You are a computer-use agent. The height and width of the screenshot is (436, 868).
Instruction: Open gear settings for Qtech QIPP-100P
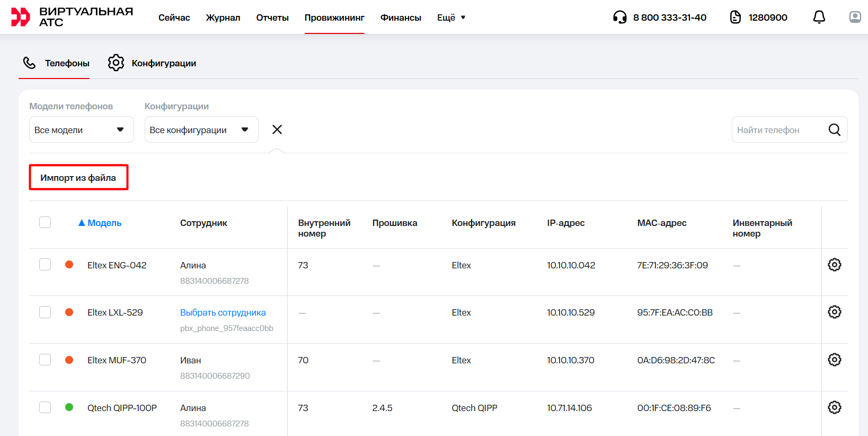[834, 407]
